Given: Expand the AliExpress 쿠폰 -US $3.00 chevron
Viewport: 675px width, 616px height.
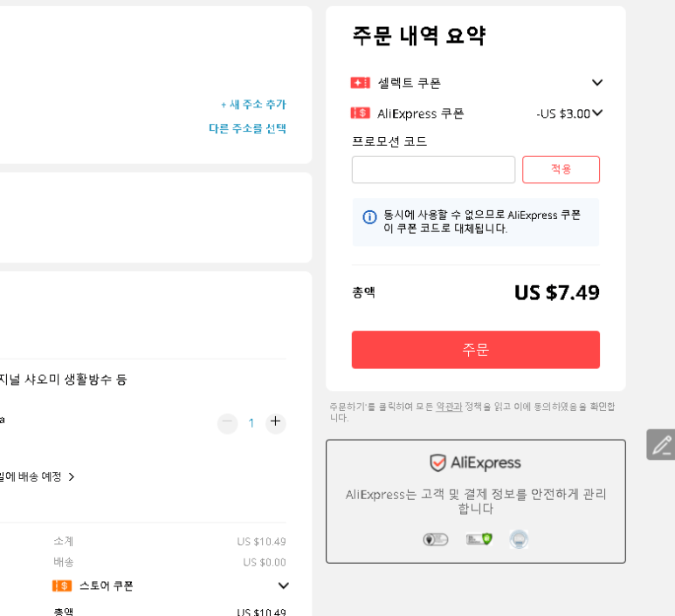Looking at the screenshot, I should pos(597,113).
